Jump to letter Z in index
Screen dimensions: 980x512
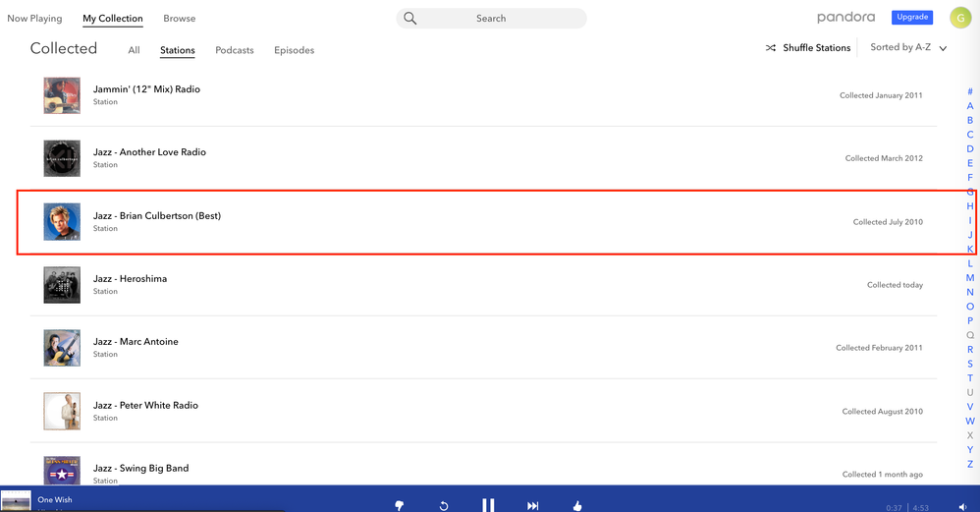(970, 464)
